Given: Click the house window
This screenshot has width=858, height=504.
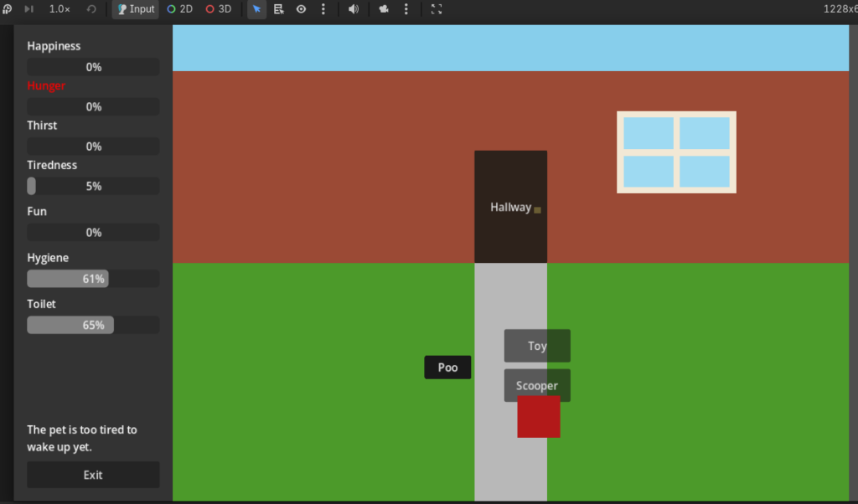Looking at the screenshot, I should click(x=676, y=152).
